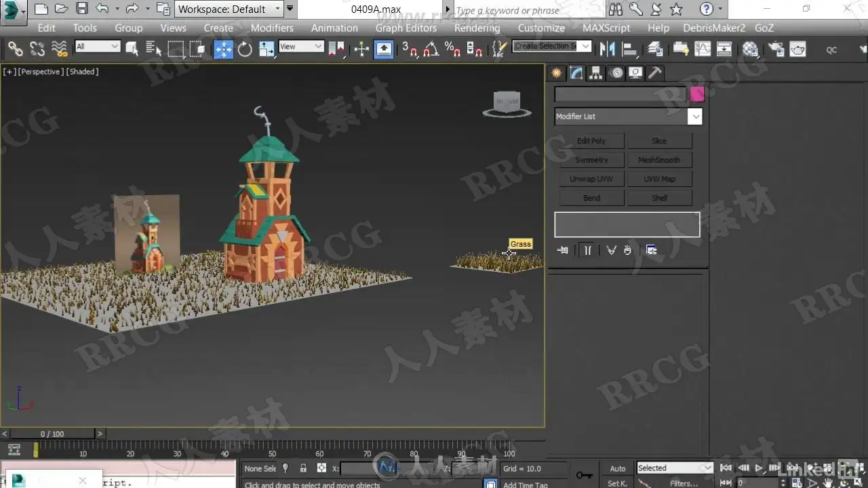Screen dimensions: 868x488
Task: Open Curve Editor from main toolbar
Action: 703,49
